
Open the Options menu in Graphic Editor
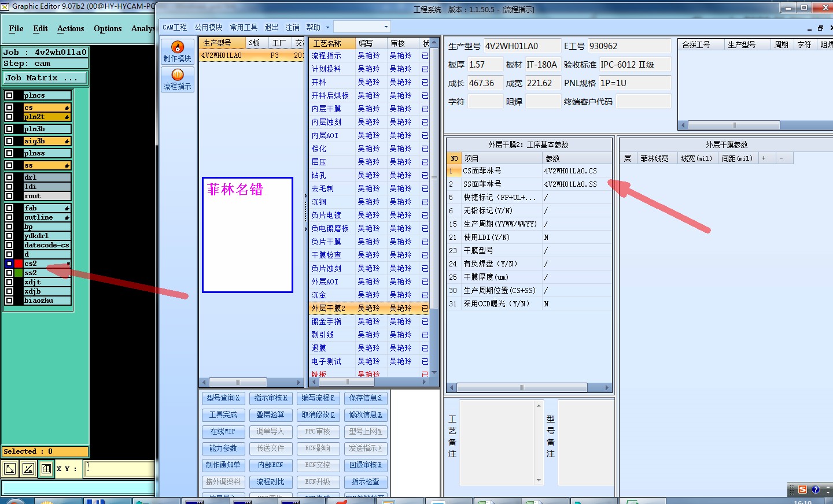[x=108, y=28]
